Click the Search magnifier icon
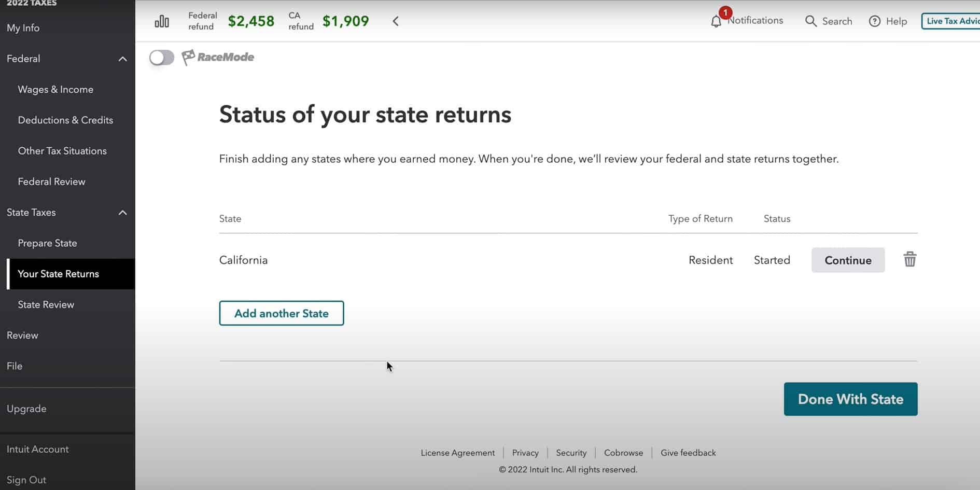The height and width of the screenshot is (490, 980). [x=810, y=21]
